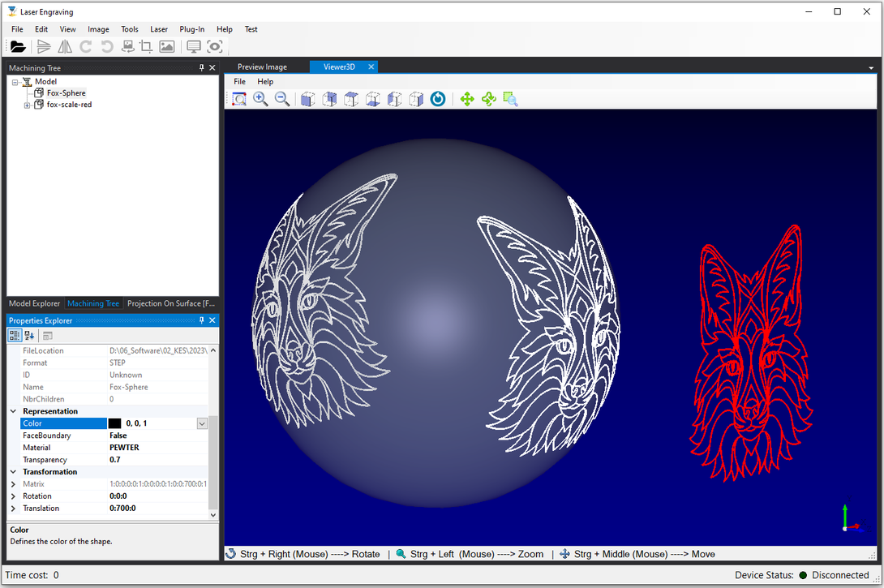
Task: Switch to the Preview Image tab
Action: pos(262,67)
